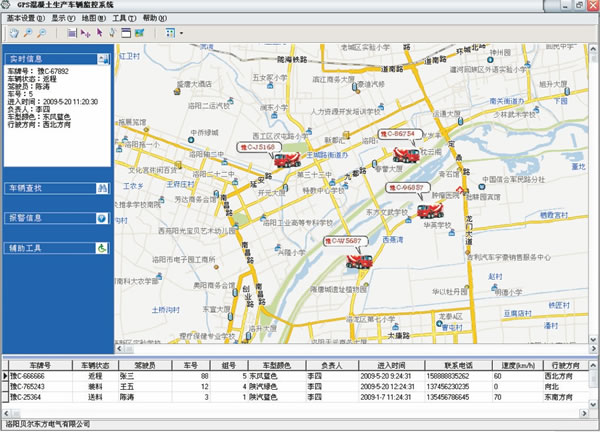Expand the 辅助工具 panel
The width and height of the screenshot is (600, 432).
click(x=101, y=247)
